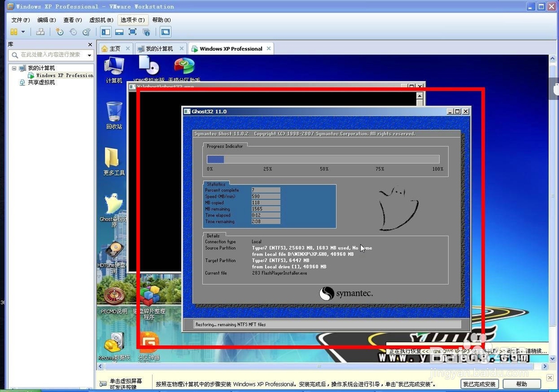Image resolution: width=559 pixels, height=392 pixels.
Task: Click the console view toolbar icon
Action: coord(165,32)
